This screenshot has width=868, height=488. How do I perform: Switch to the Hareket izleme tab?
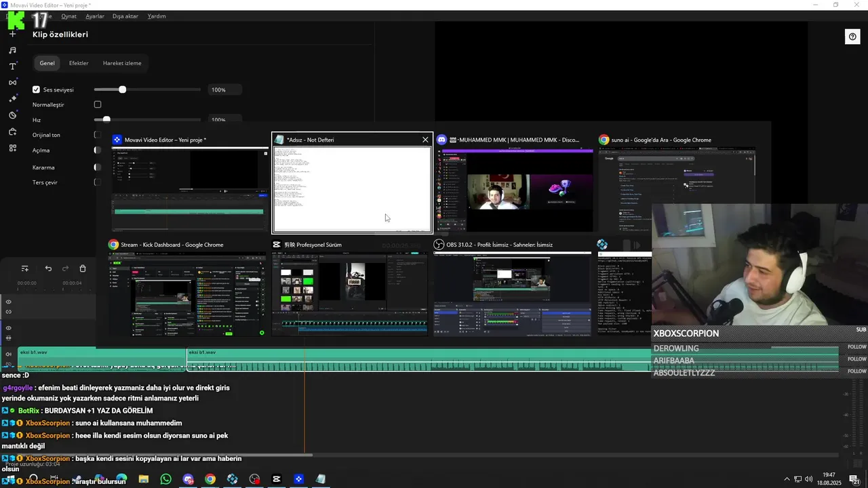click(122, 63)
